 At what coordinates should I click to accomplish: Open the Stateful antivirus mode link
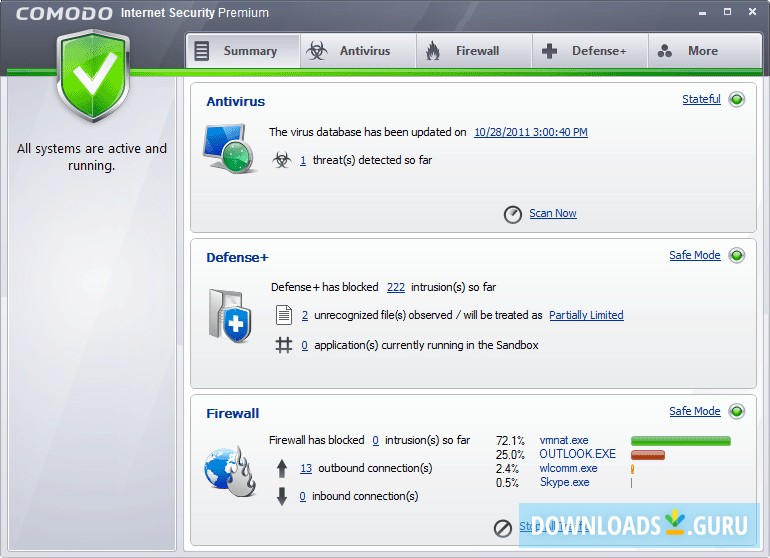(701, 99)
